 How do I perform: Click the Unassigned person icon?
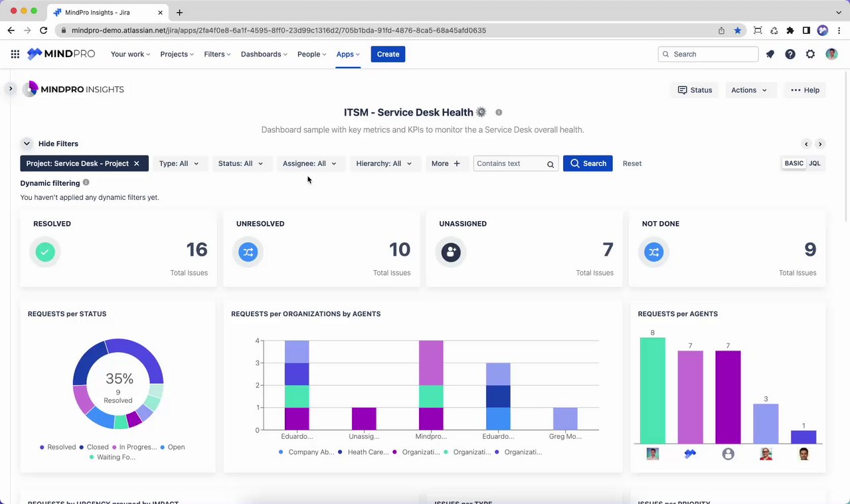(451, 252)
